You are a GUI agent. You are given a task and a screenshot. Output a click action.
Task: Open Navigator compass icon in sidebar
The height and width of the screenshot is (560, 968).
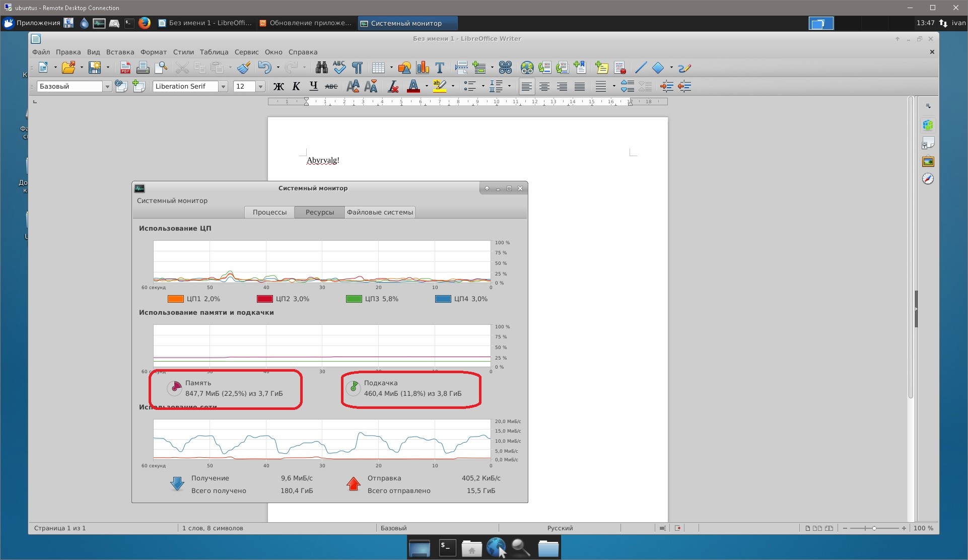point(928,179)
